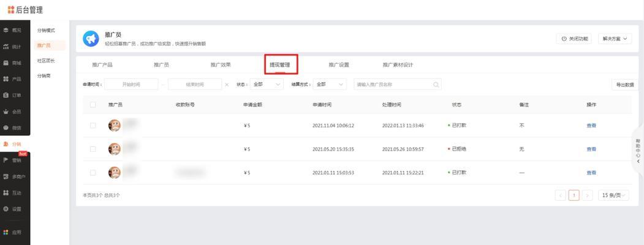Switch to the 推广产品 tab

coord(102,65)
